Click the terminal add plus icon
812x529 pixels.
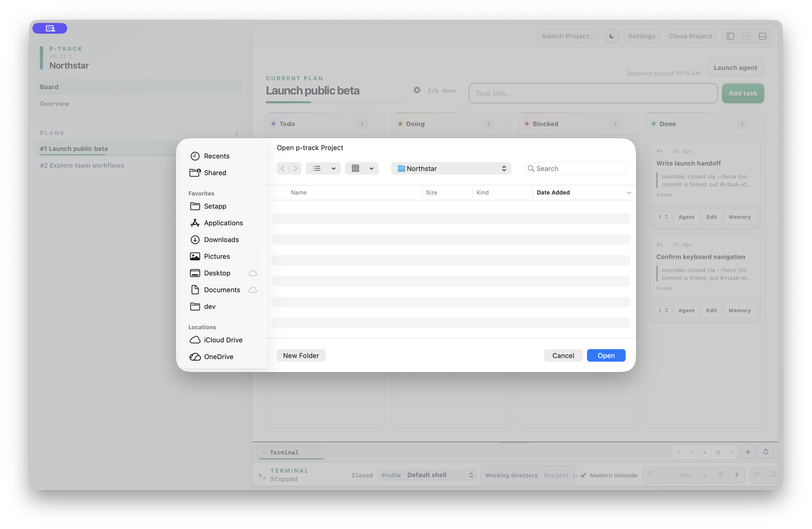748,452
